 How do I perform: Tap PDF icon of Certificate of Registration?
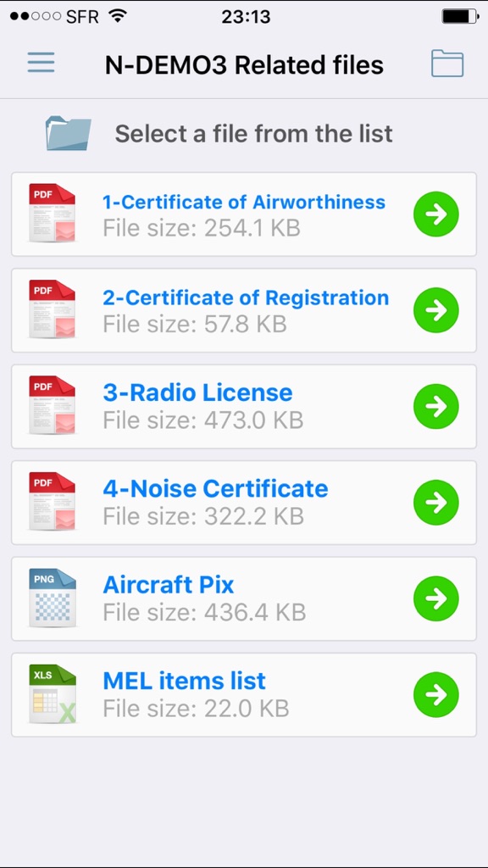52,309
